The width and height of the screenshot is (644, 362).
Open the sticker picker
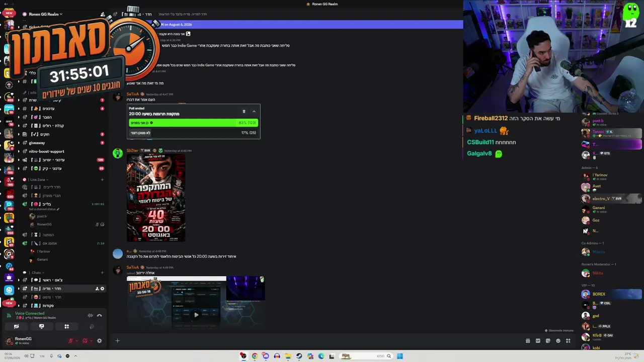coord(548,341)
